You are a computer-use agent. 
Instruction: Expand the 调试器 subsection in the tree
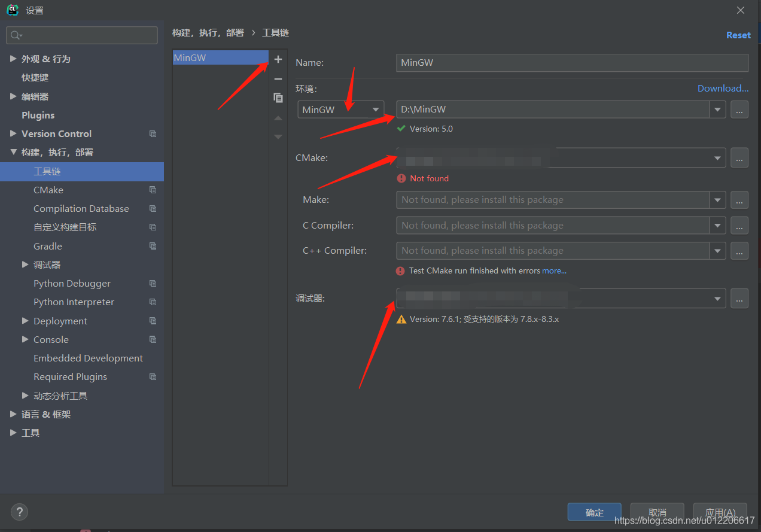click(x=25, y=265)
